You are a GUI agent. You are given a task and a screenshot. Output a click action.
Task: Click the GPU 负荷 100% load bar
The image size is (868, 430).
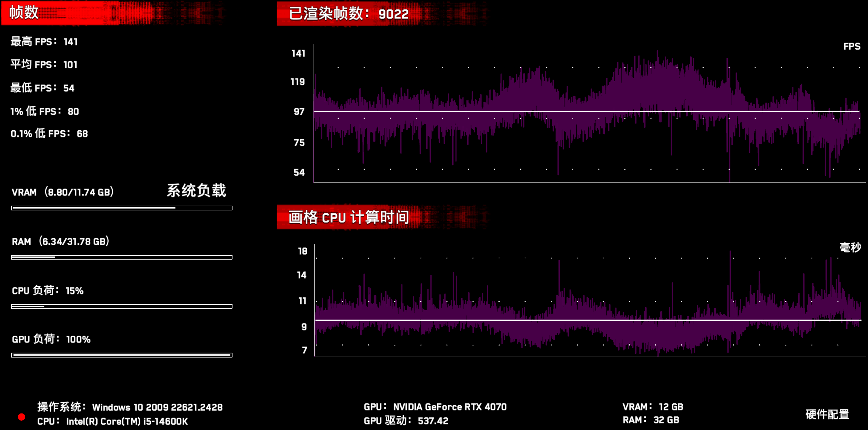click(122, 355)
